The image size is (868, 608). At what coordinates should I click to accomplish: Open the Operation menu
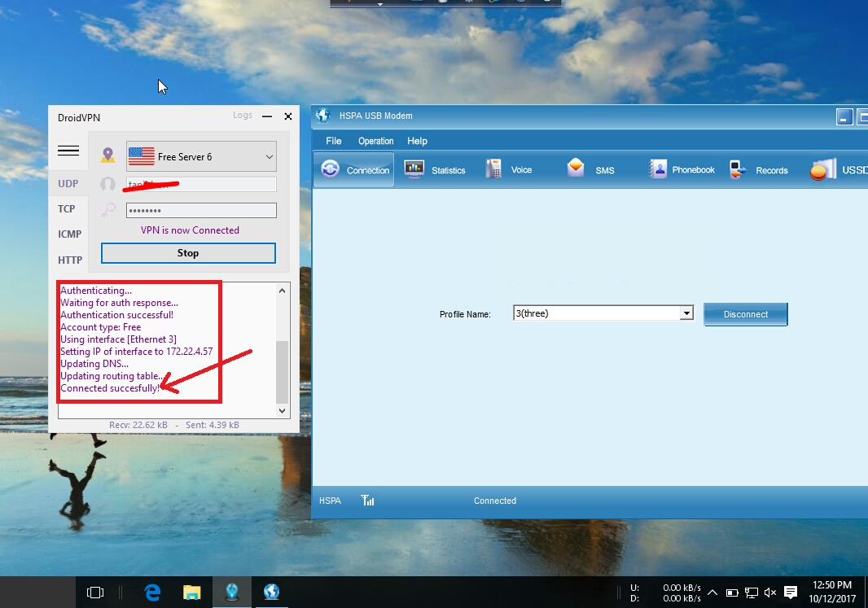[375, 141]
